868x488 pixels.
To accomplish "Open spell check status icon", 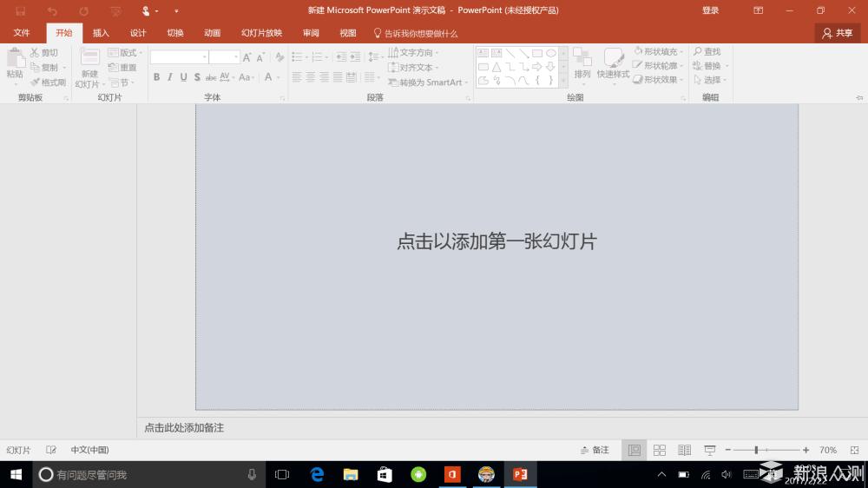I will pos(51,451).
